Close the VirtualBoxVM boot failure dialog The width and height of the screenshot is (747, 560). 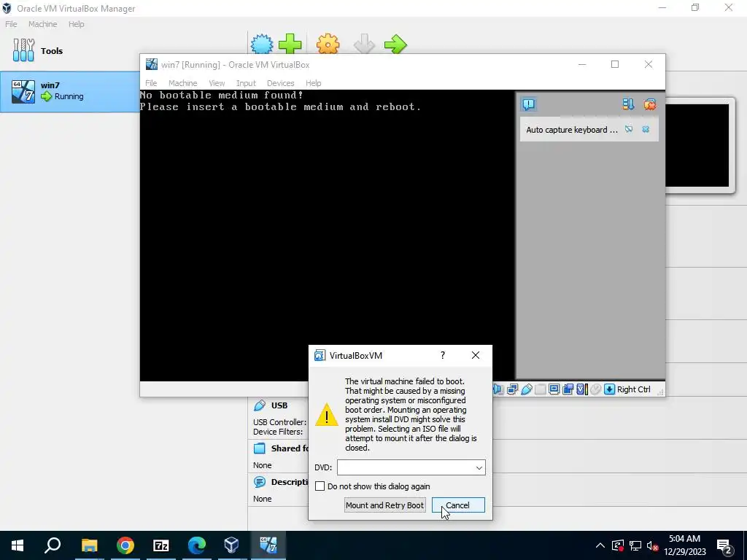click(x=476, y=355)
